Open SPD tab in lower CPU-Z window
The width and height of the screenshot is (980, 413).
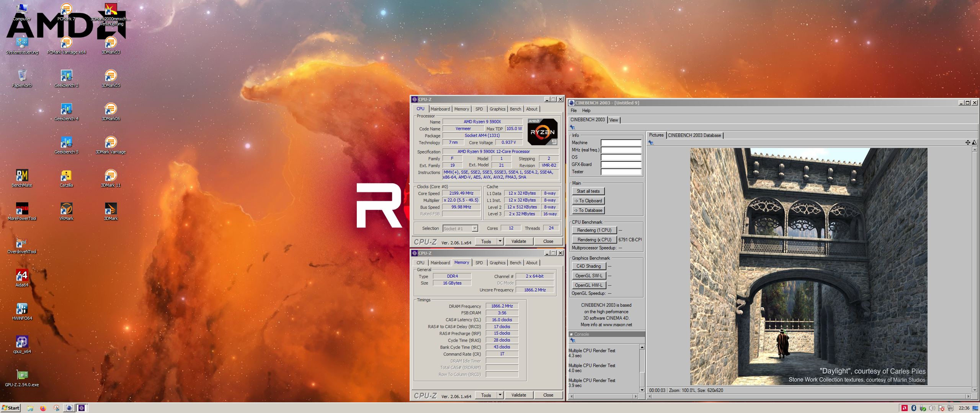click(479, 263)
